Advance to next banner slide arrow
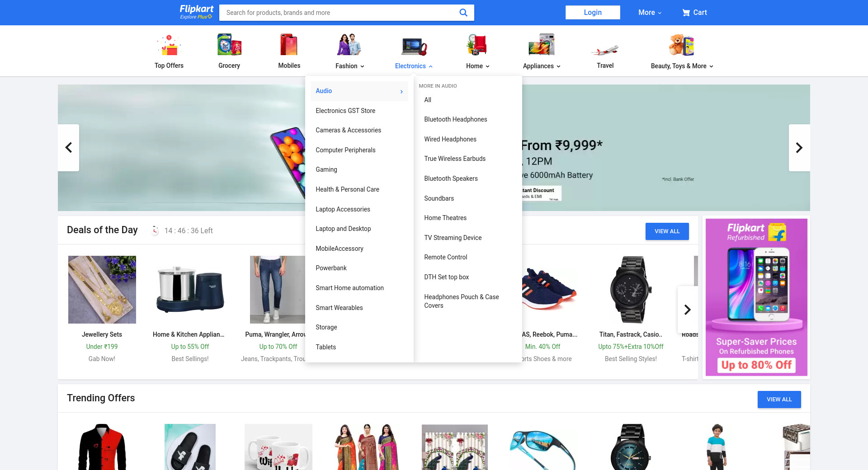This screenshot has width=868, height=470. point(799,148)
